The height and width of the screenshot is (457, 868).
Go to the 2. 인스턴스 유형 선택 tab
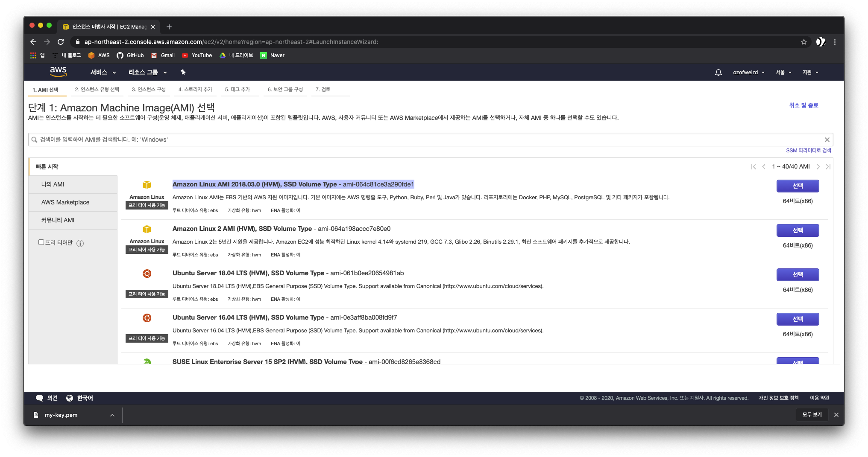pos(97,90)
